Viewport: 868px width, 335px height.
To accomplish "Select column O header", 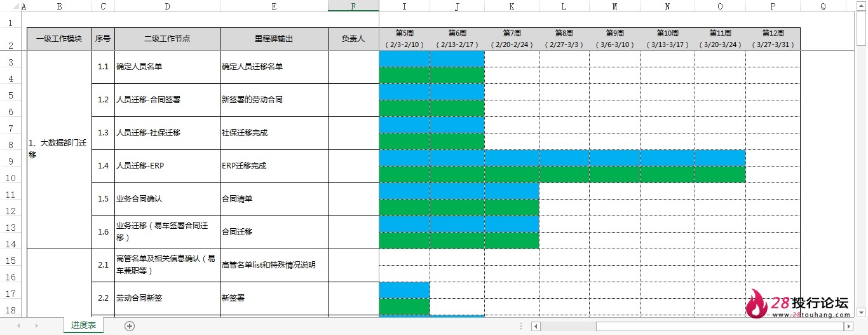I will coord(720,6).
